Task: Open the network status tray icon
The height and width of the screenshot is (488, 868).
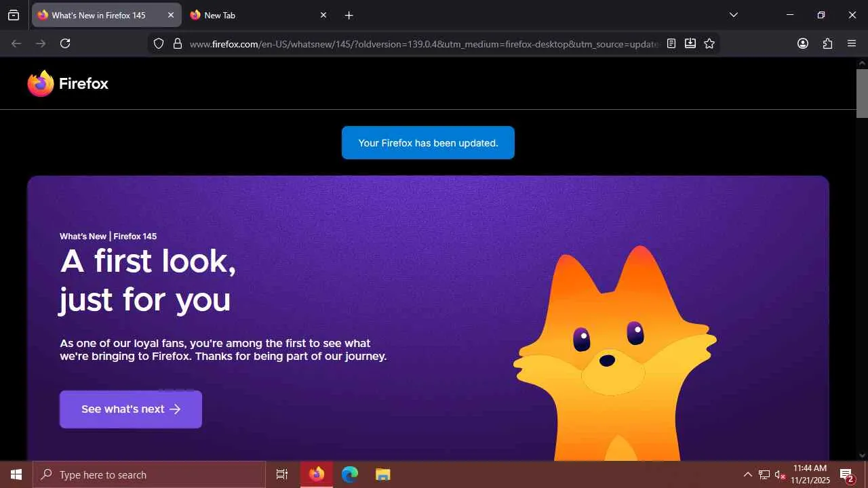Action: pyautogui.click(x=764, y=474)
